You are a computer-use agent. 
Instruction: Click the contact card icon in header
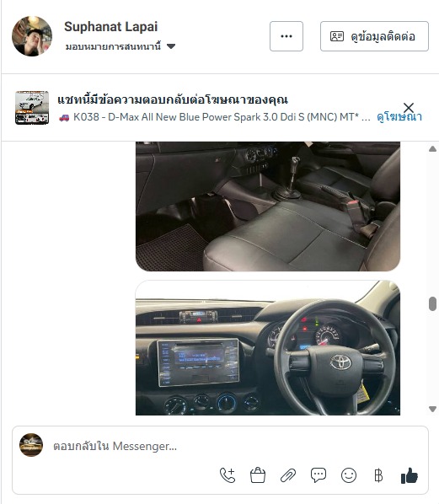(337, 36)
